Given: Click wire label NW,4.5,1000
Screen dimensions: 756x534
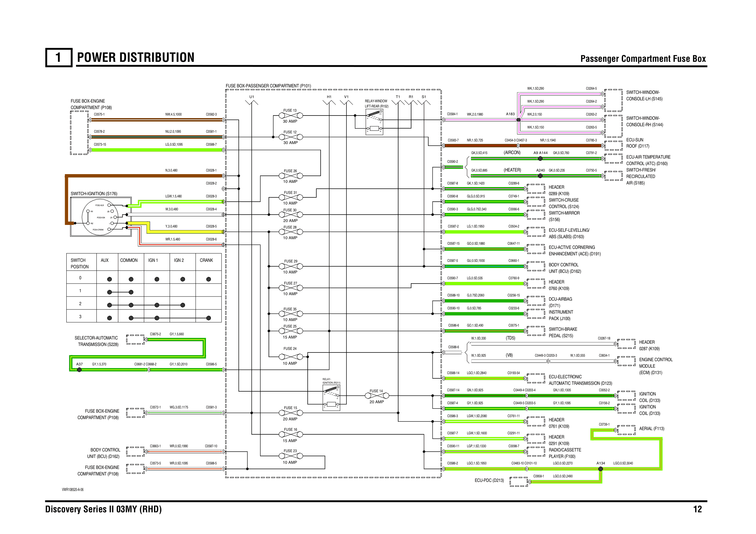Looking at the screenshot, I should [173, 115].
